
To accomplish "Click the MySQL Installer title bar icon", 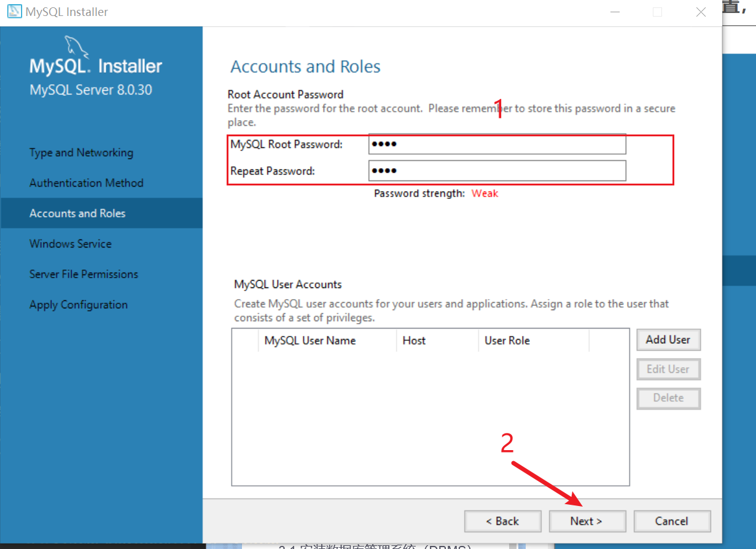I will (14, 12).
